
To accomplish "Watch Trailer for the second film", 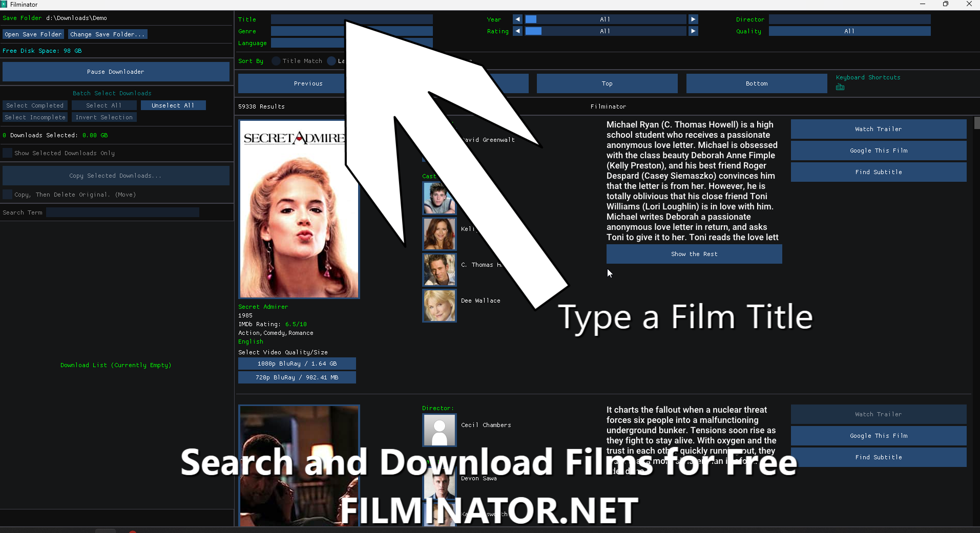I will (x=879, y=414).
